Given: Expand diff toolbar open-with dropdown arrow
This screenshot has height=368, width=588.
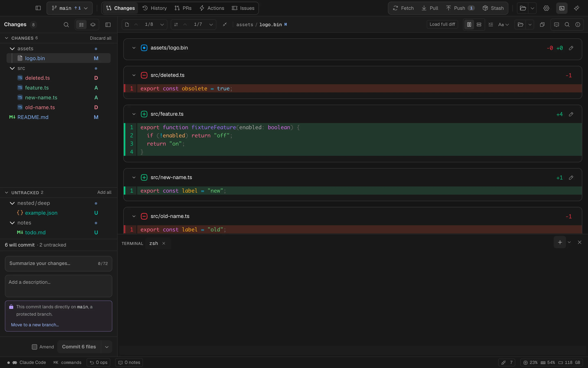Looking at the screenshot, I should tap(530, 24).
